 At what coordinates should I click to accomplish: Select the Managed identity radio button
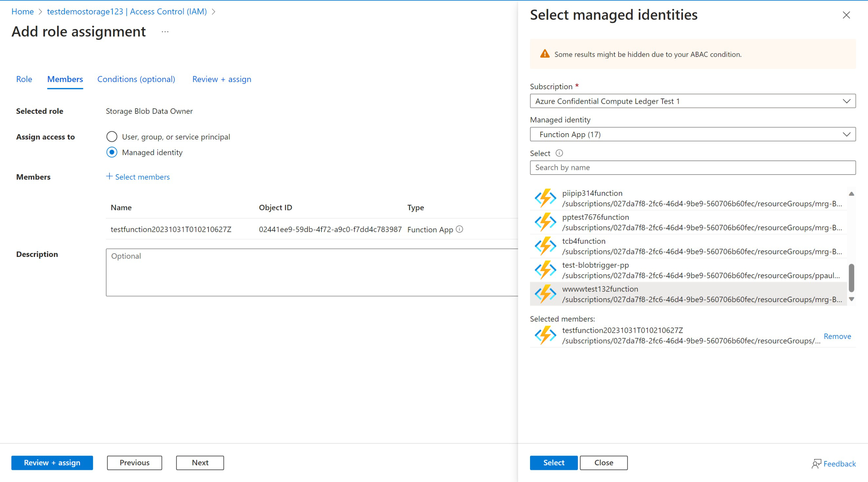click(x=111, y=152)
